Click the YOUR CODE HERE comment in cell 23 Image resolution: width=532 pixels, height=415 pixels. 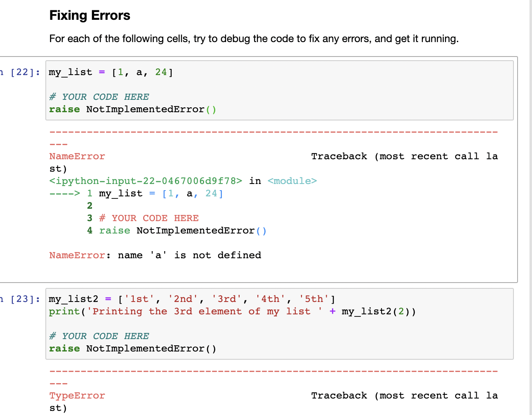point(99,336)
